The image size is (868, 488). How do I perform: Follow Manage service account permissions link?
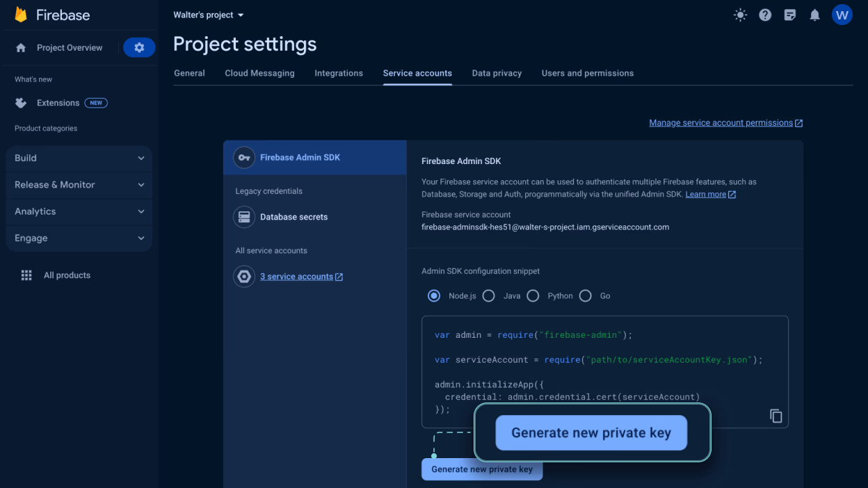726,123
